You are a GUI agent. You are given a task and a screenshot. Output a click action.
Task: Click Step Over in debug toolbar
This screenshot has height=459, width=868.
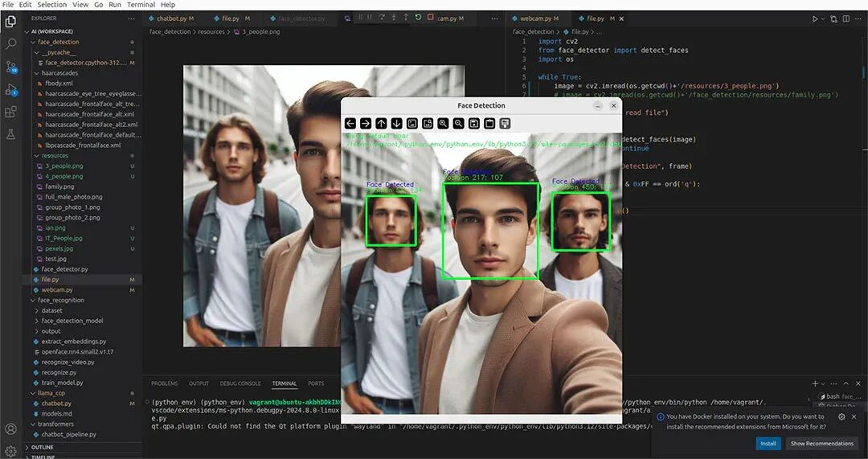click(x=382, y=18)
